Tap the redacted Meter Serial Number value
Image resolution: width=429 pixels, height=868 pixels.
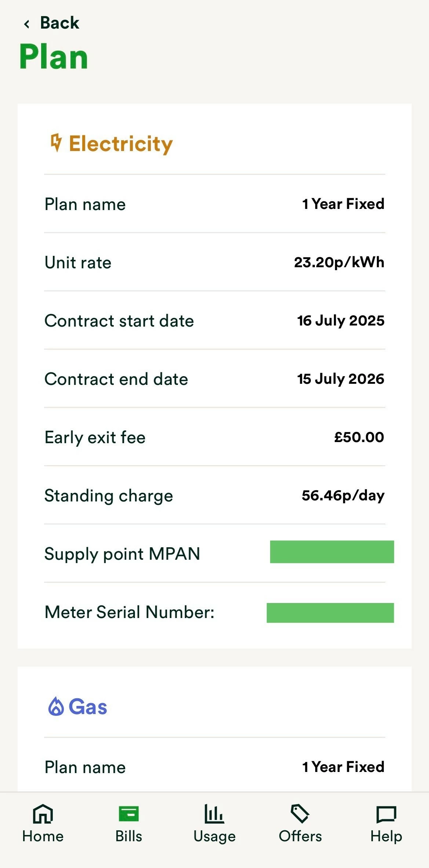[x=330, y=613]
